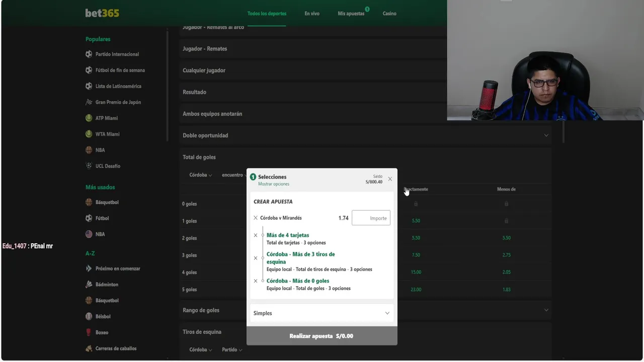This screenshot has height=362, width=644.
Task: Open the encuentro dropdown under Total de goles
Action: (x=234, y=175)
